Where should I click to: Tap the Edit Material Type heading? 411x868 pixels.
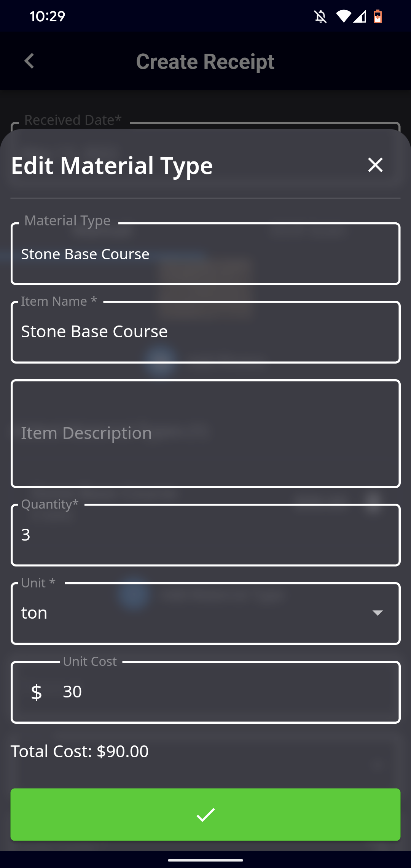click(112, 166)
